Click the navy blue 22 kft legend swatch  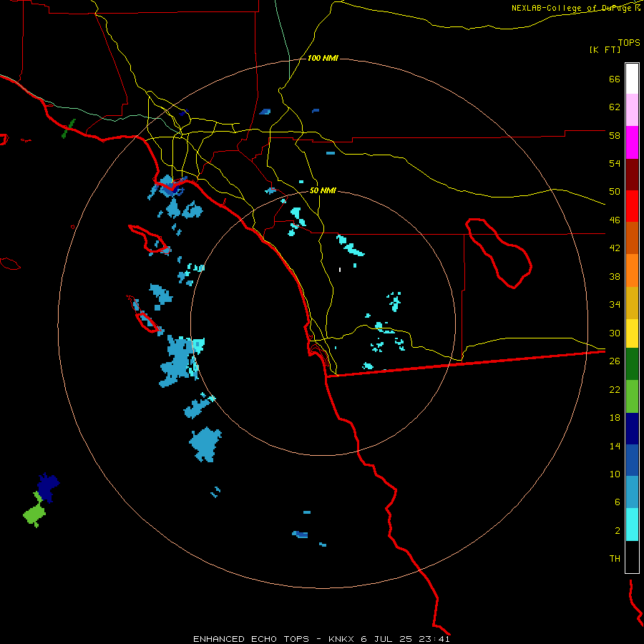click(x=632, y=429)
